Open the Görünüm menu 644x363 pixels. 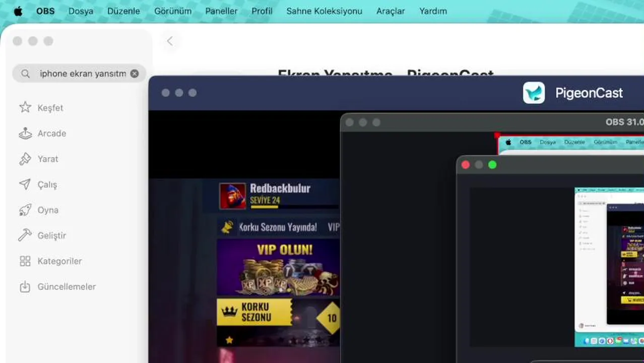point(173,11)
